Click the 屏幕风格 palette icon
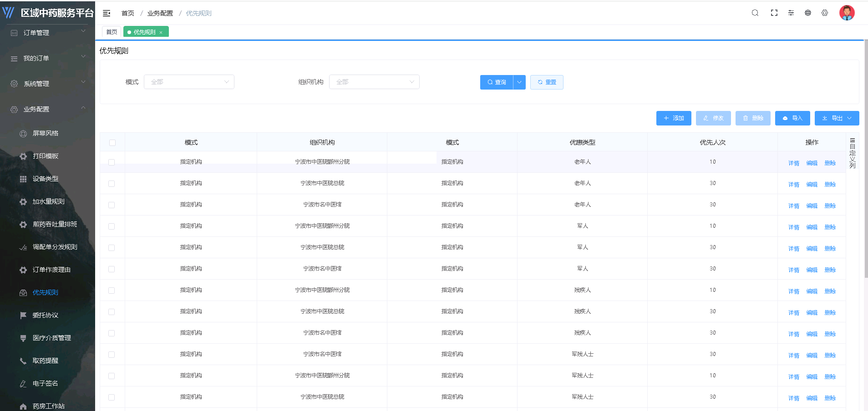Screen dimensions: 868x411 pos(23,133)
